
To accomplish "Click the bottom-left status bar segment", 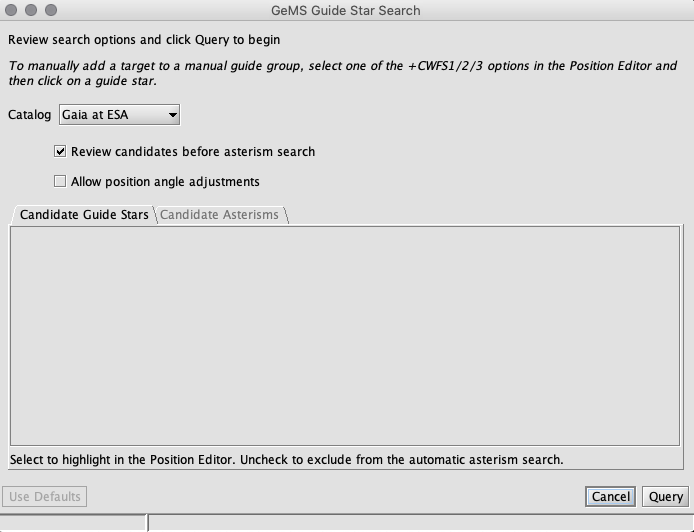I will [73, 524].
